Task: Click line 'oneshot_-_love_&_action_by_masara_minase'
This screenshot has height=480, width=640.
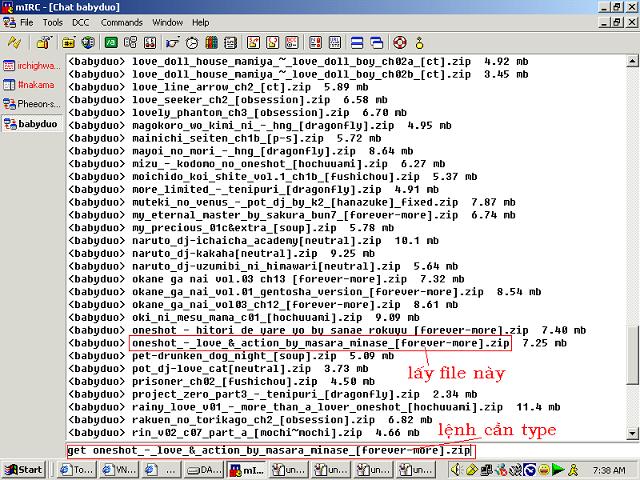Action: [x=321, y=343]
